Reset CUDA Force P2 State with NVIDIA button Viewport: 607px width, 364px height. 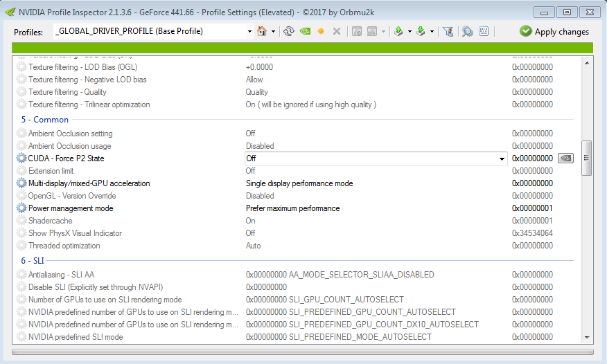[565, 158]
